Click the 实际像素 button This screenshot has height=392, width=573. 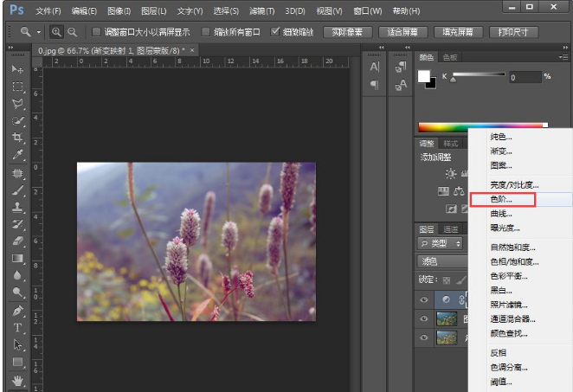[348, 32]
